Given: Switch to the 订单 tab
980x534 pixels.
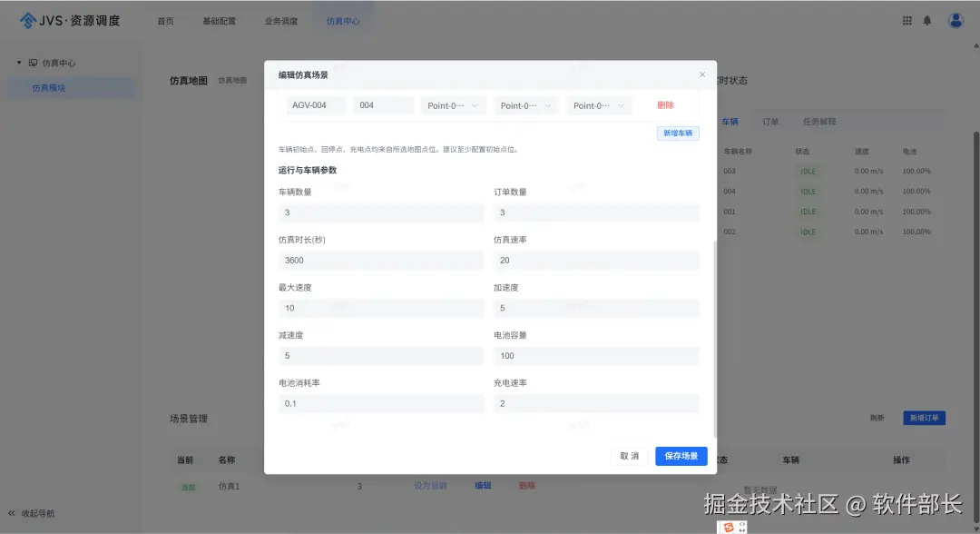Looking at the screenshot, I should (x=771, y=121).
